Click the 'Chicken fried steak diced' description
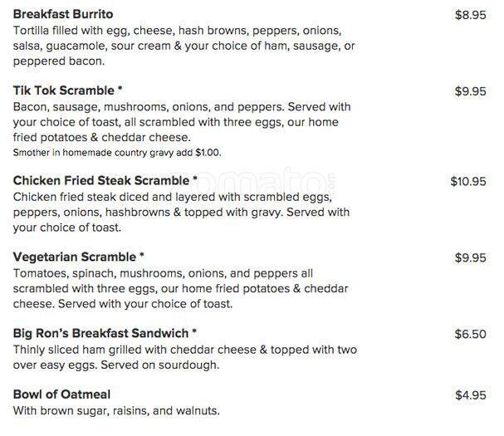The height and width of the screenshot is (436, 504). coord(181,212)
